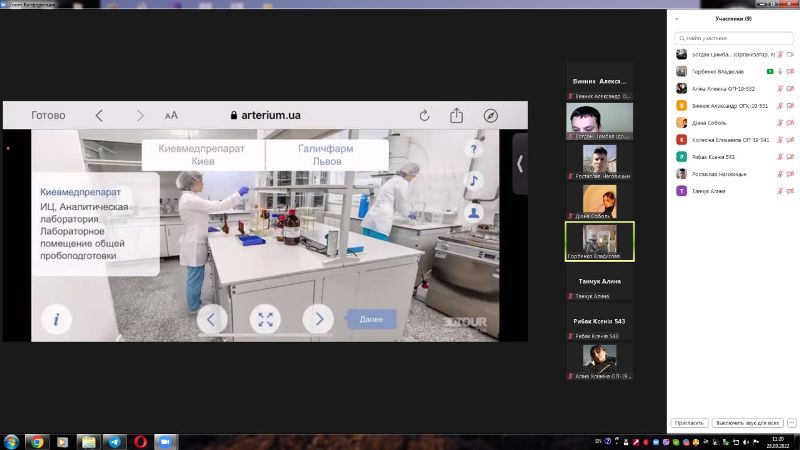800x450 pixels.
Task: Open the question mark help icon
Action: pos(474,149)
